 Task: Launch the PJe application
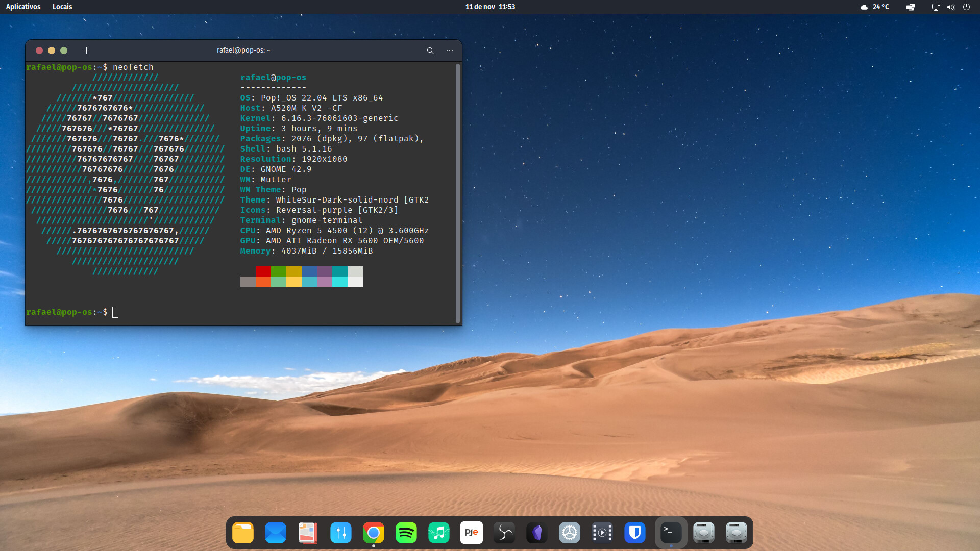471,533
